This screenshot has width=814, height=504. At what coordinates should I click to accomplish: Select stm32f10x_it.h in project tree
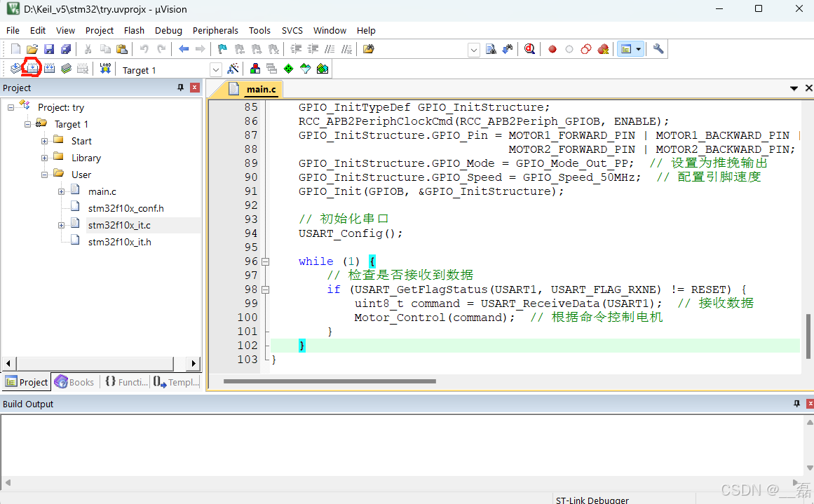[119, 242]
